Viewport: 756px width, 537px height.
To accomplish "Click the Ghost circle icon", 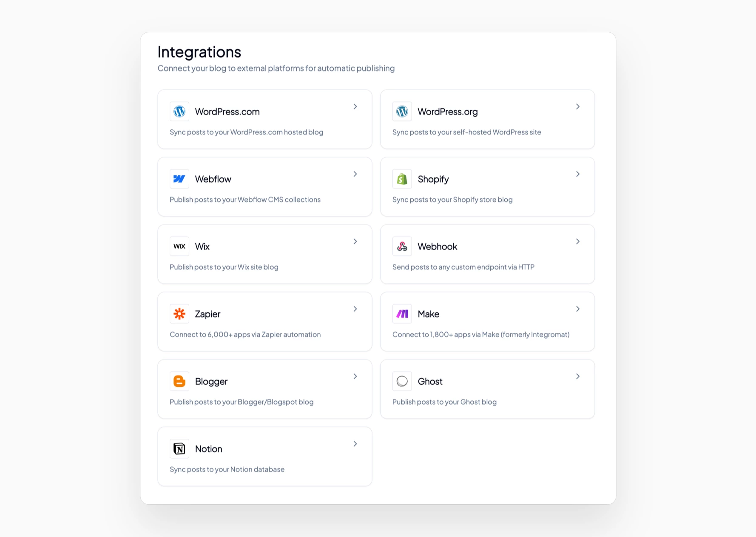I will (x=402, y=381).
